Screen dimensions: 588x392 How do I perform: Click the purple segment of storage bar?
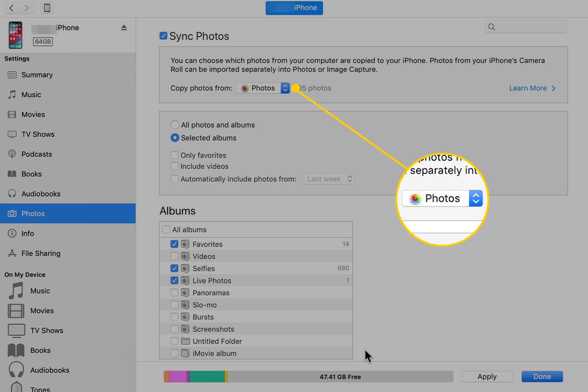[178, 377]
